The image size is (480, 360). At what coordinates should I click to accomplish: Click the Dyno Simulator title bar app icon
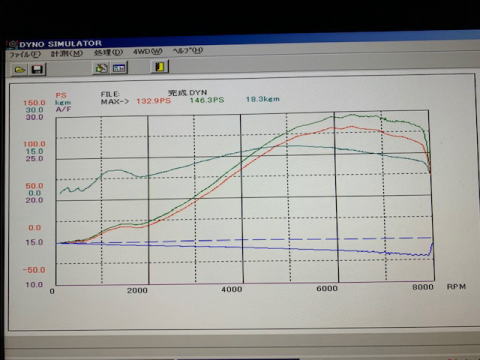[12, 44]
